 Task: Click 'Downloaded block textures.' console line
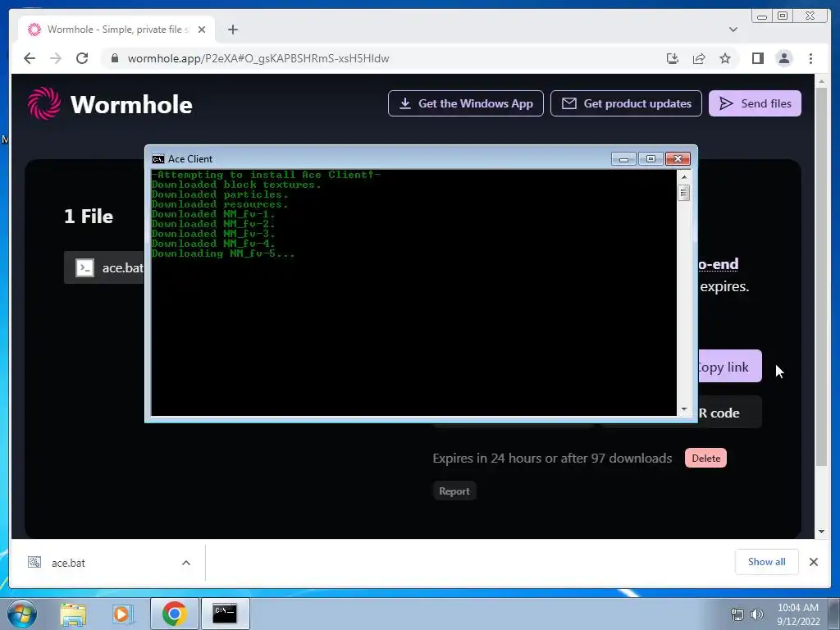pos(236,185)
